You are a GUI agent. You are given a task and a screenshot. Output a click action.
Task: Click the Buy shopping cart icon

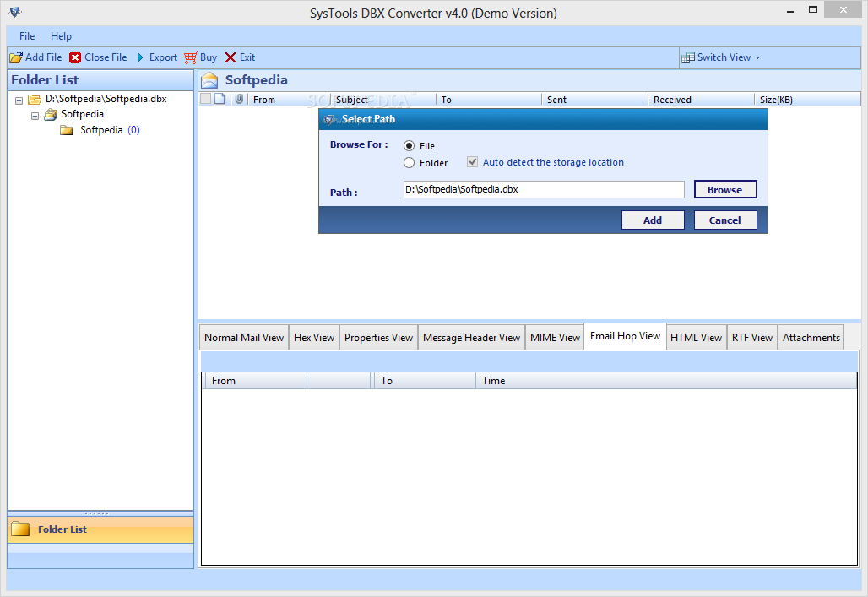click(191, 57)
